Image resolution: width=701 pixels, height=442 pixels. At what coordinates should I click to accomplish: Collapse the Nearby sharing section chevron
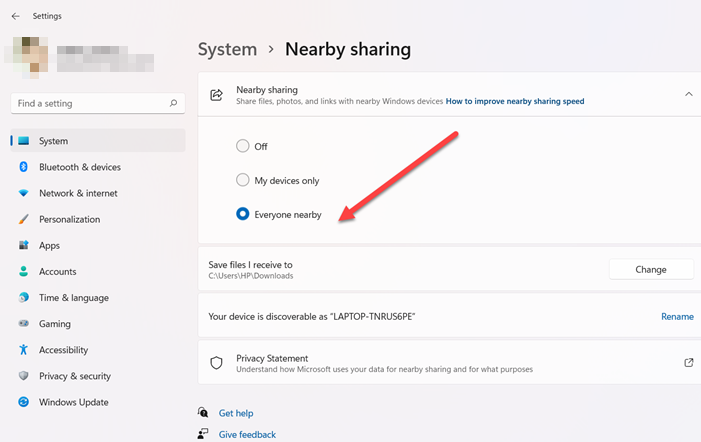[688, 94]
